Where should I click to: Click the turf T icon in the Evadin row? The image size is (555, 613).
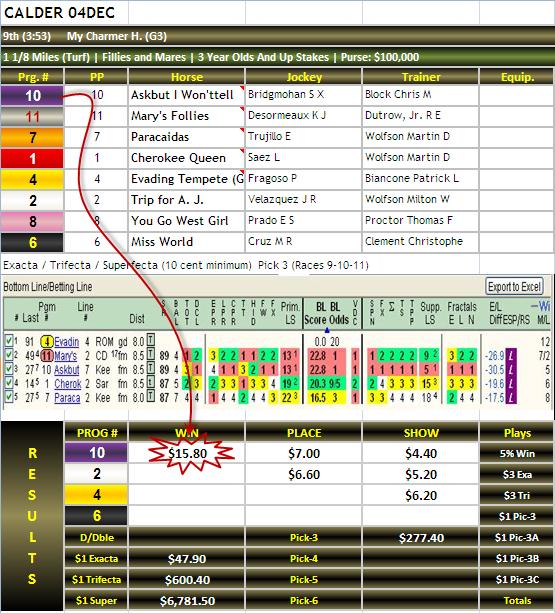151,340
